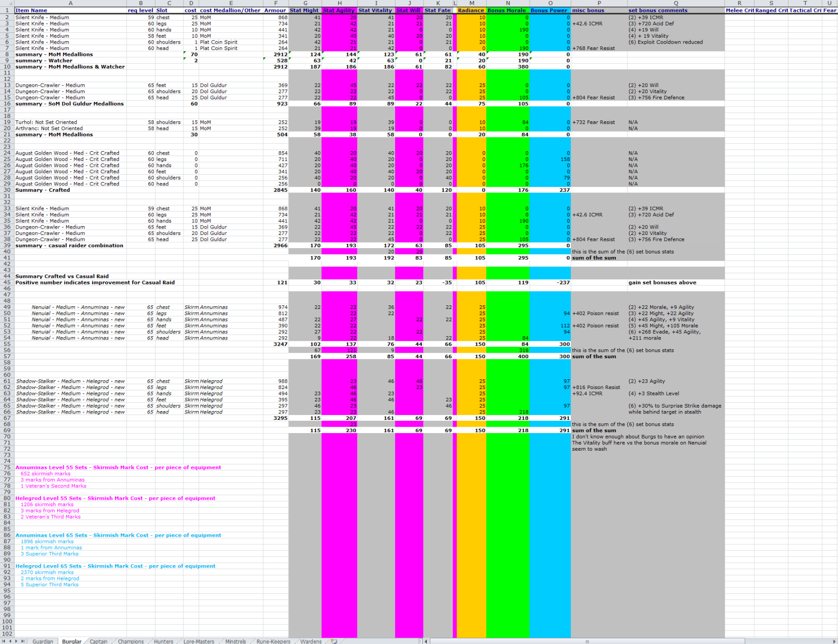Click the 'Melee Crit' header cell
Viewport: 838px width, 644px height.
740,10
